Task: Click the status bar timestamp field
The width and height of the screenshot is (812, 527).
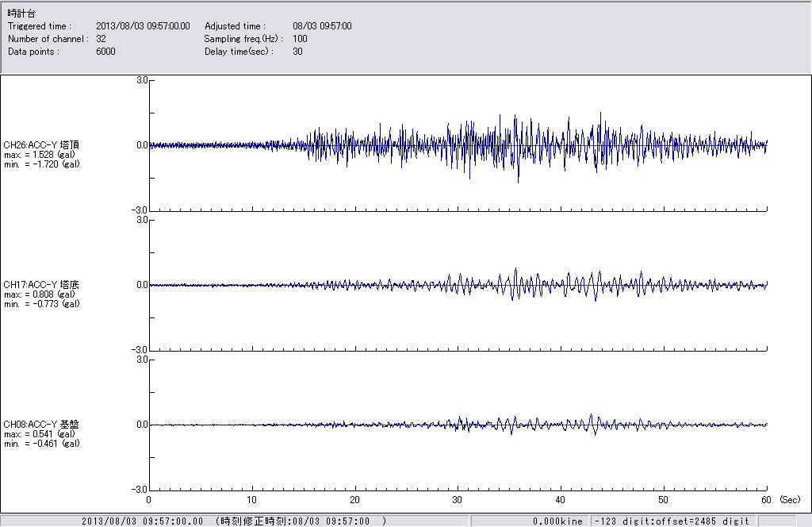Action: 234,521
